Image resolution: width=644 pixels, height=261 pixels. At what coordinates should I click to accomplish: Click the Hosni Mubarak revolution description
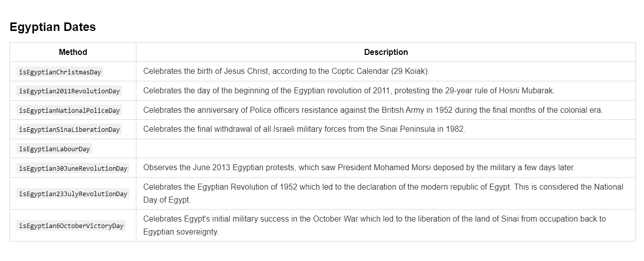coord(349,91)
